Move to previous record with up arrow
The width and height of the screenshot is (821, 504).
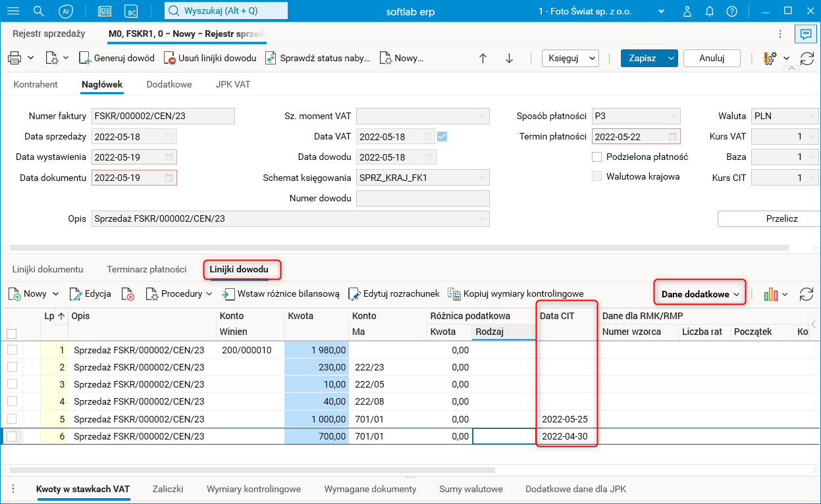tap(483, 58)
